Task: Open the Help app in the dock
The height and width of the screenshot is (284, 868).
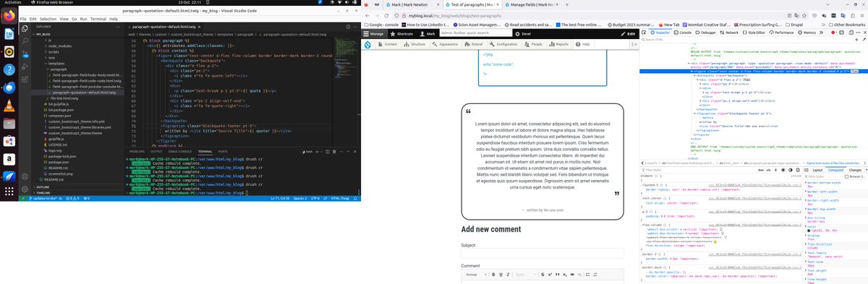Action: pos(9,70)
